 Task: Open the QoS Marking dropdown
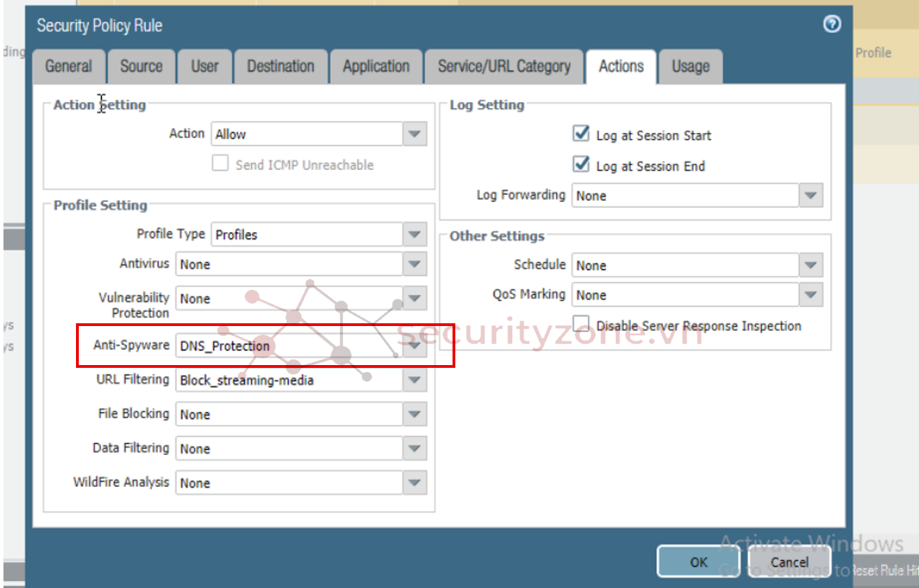click(x=810, y=295)
